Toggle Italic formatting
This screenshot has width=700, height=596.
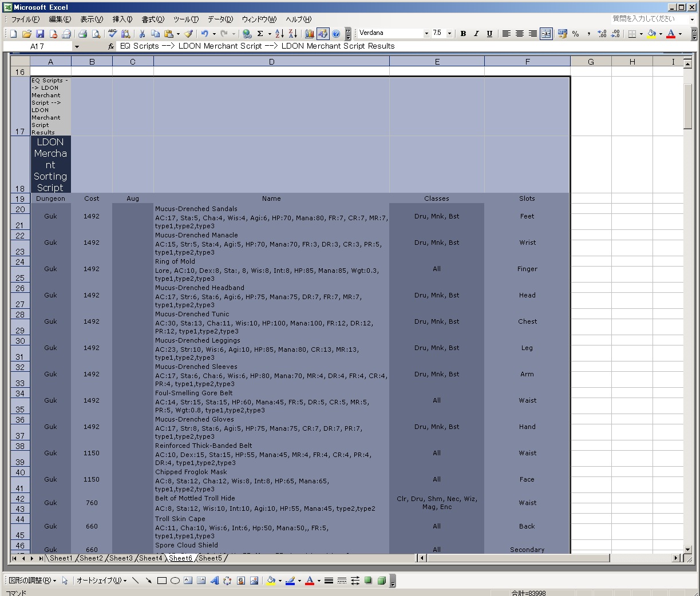pos(476,34)
